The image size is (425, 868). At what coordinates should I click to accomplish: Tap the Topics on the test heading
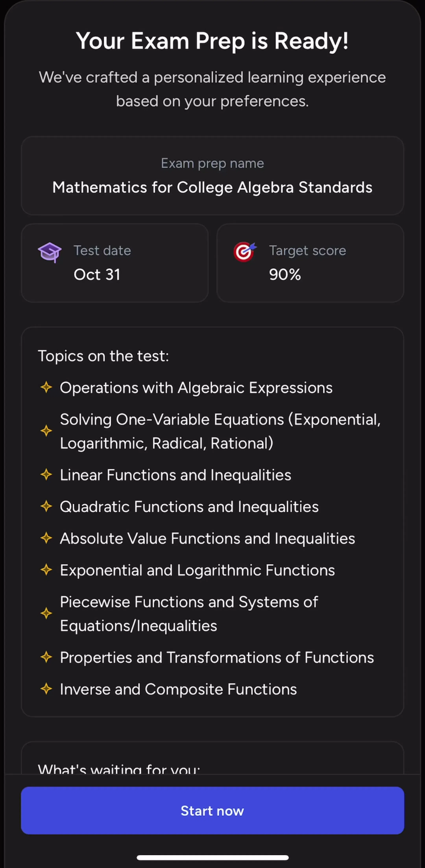pos(103,356)
